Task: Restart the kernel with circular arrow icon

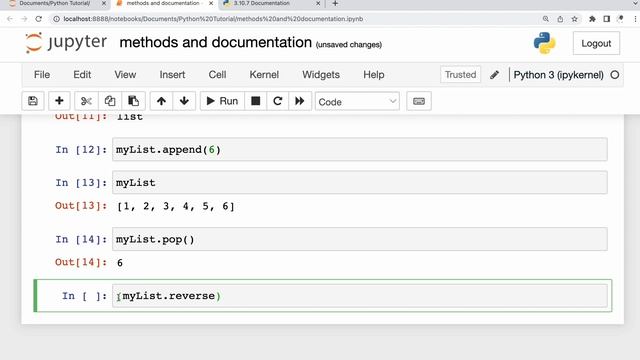Action: tap(278, 101)
